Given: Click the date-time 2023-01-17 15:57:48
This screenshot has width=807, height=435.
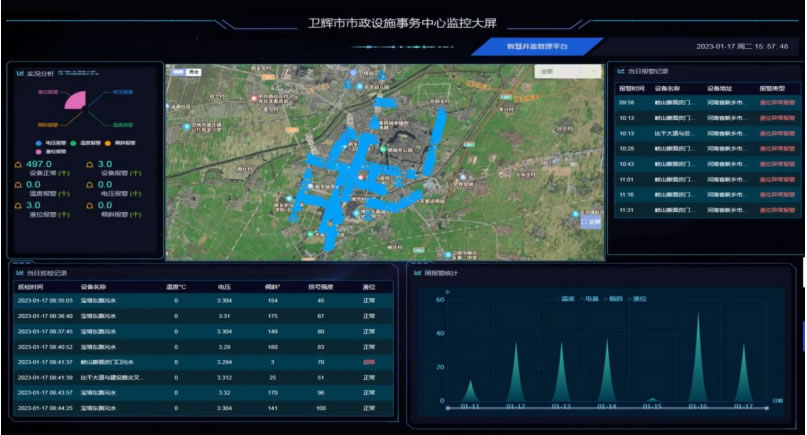Looking at the screenshot, I should click(742, 46).
